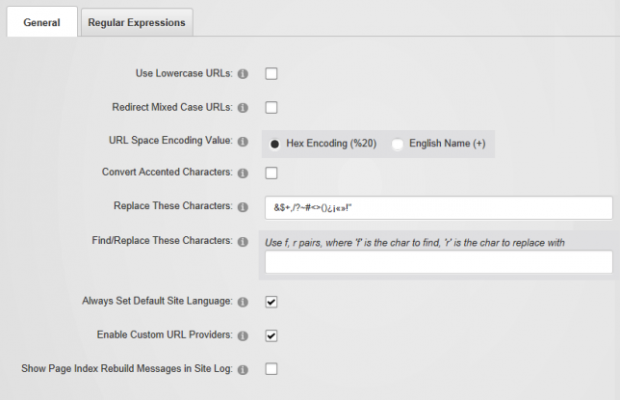620x400 pixels.
Task: Tick the Convert Accented Characters checkbox
Action: [271, 173]
